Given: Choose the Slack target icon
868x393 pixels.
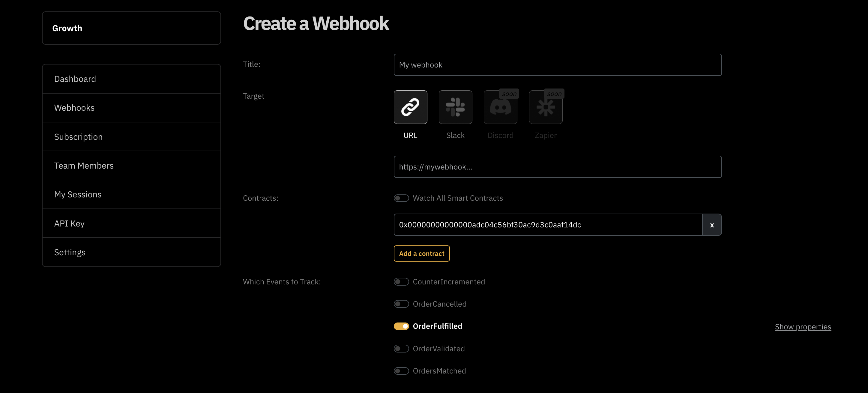Looking at the screenshot, I should [x=455, y=107].
